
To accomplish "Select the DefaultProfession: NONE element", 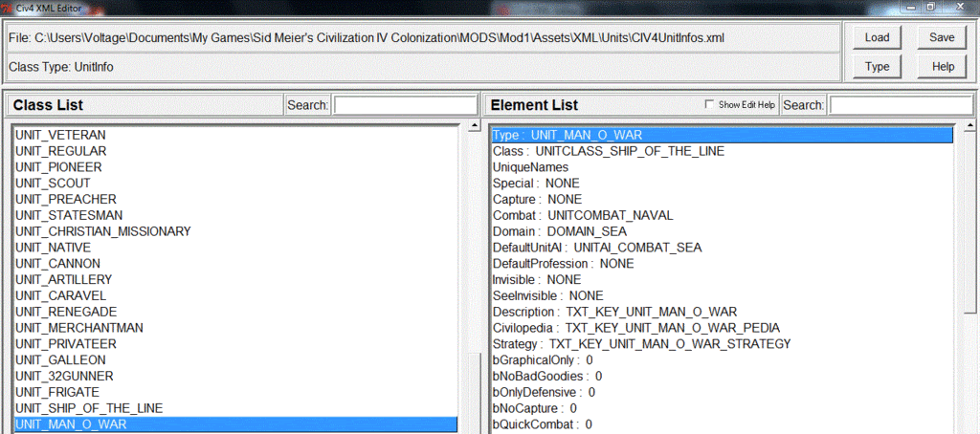I will [722, 264].
